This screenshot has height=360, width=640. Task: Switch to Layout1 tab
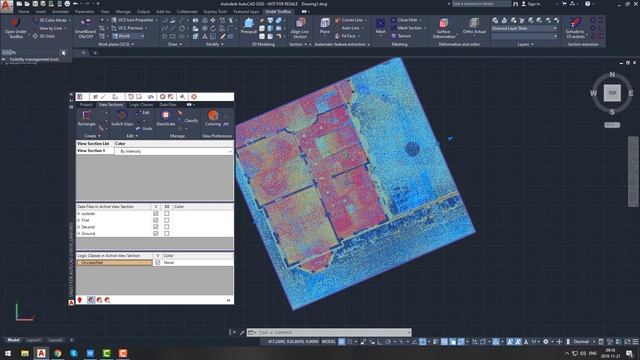click(34, 340)
